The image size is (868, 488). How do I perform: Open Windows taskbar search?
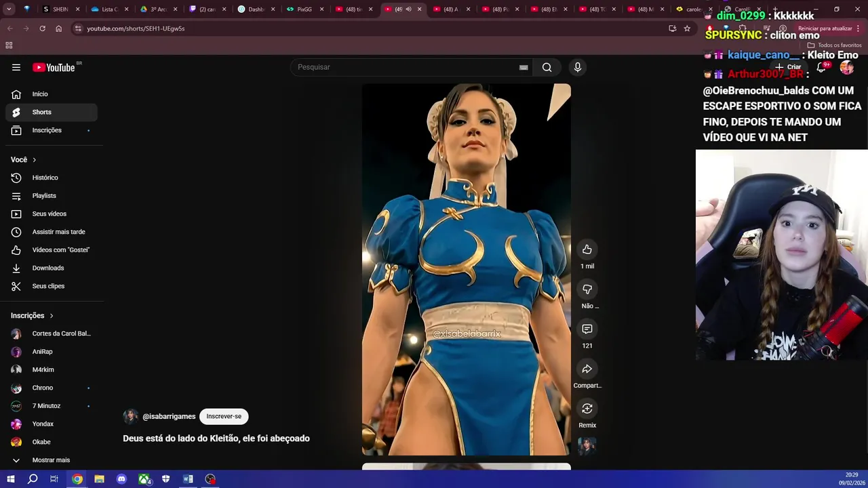(33, 479)
